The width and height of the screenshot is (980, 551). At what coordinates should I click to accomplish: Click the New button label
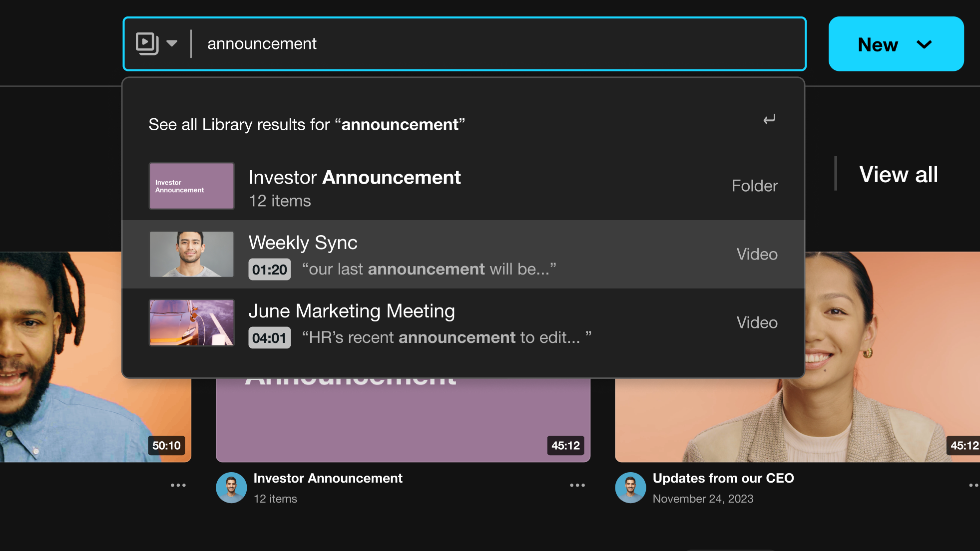(x=878, y=44)
